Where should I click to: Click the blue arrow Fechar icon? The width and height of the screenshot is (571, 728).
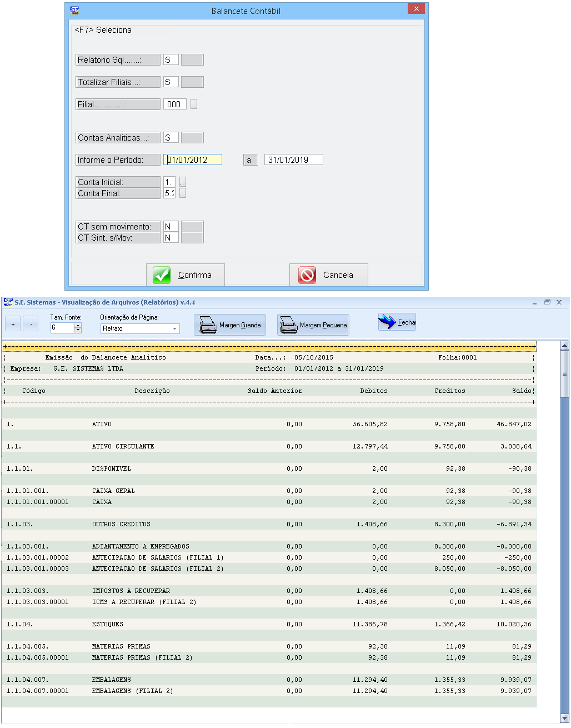(387, 322)
